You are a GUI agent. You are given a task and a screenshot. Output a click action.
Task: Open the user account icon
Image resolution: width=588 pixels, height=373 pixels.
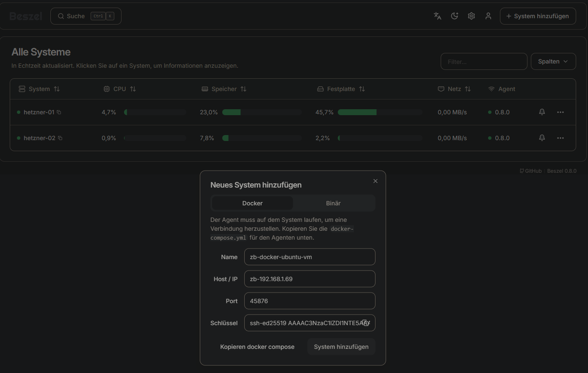(x=488, y=16)
